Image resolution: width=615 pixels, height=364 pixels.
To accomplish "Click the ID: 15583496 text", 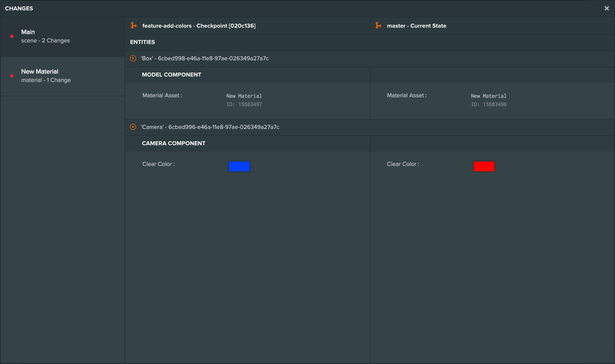I will [489, 104].
